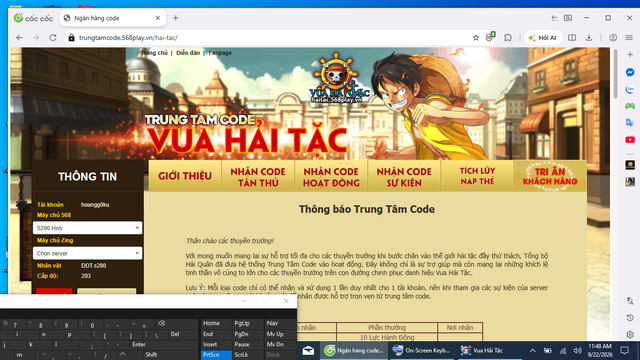Open the translate document sidebar icon

coord(630,123)
